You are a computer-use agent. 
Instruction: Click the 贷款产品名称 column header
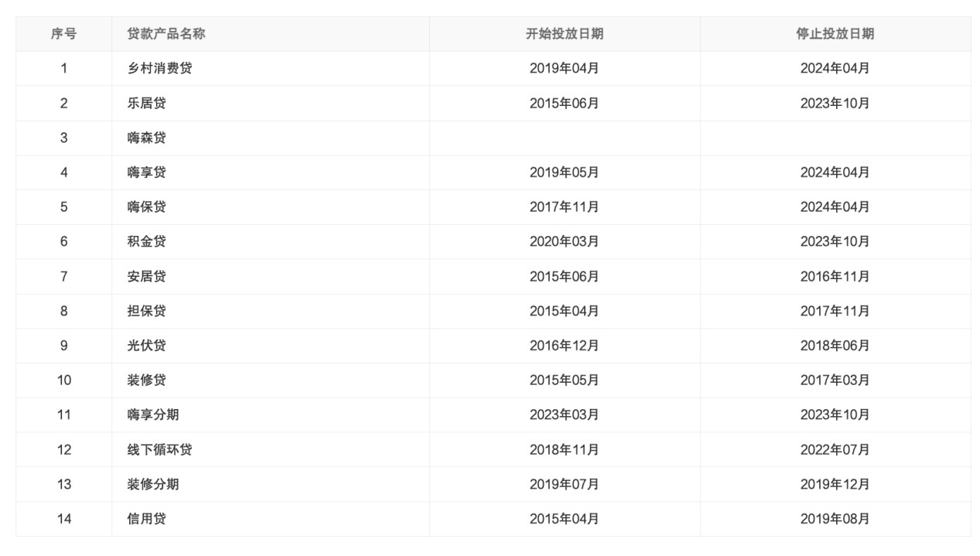[166, 34]
